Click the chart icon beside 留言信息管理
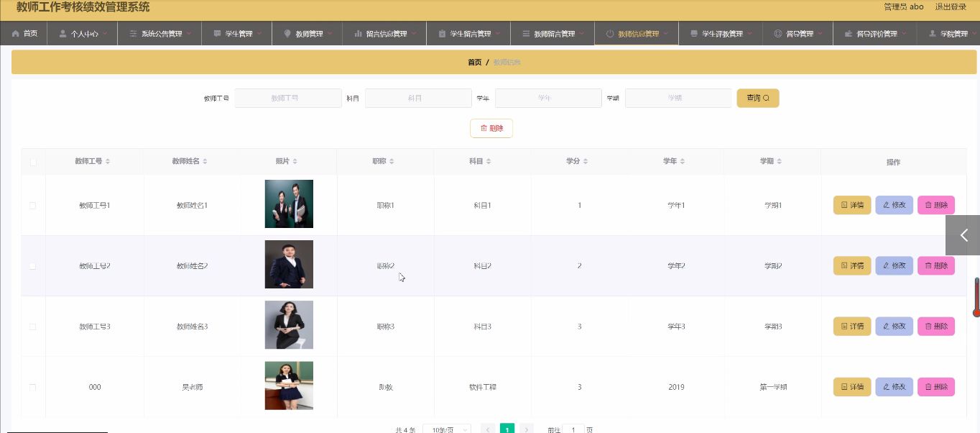This screenshot has width=980, height=433. (358, 33)
